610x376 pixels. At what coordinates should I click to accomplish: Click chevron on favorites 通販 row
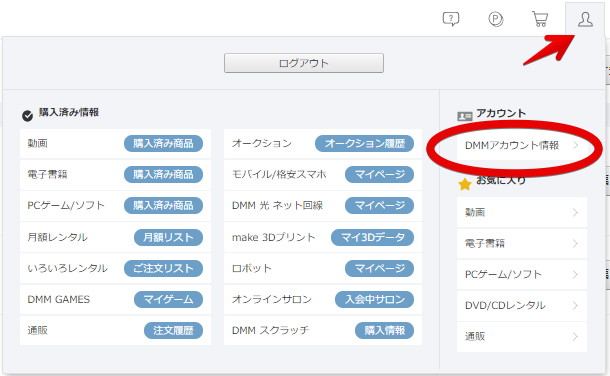(575, 337)
